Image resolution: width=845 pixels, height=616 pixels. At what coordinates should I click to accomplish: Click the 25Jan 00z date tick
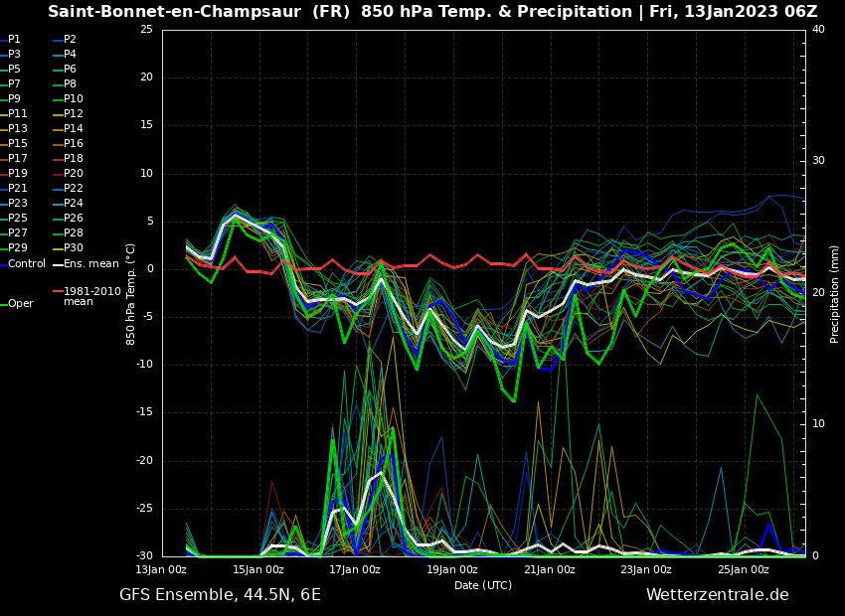pos(744,570)
